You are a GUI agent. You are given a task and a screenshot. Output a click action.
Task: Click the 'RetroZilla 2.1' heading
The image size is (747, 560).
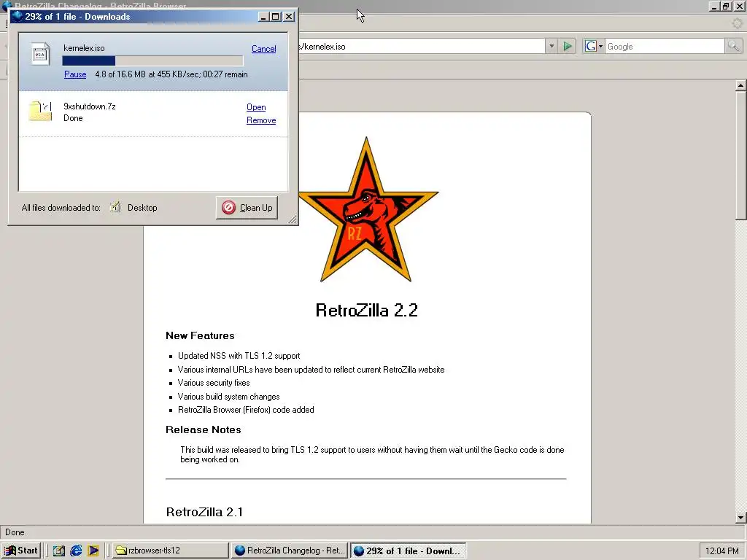(x=204, y=512)
